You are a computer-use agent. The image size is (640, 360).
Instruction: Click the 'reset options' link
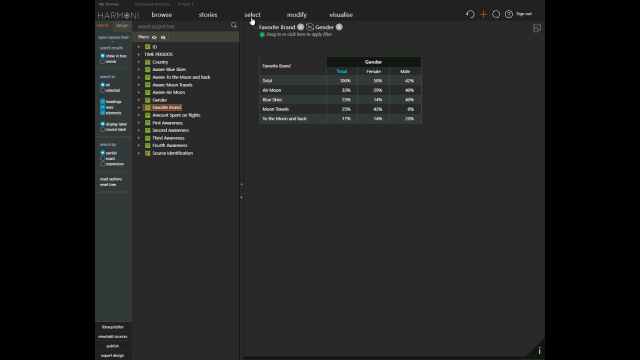click(x=111, y=179)
